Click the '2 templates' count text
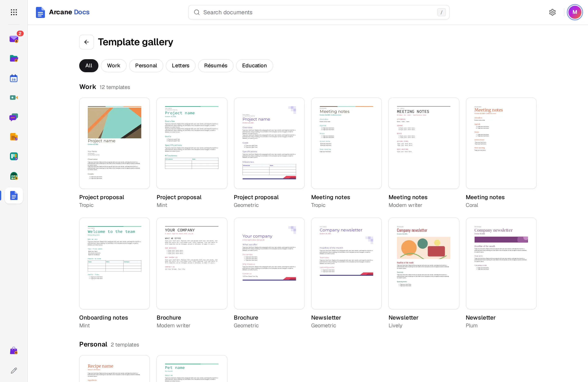This screenshot has height=382, width=588. click(125, 345)
